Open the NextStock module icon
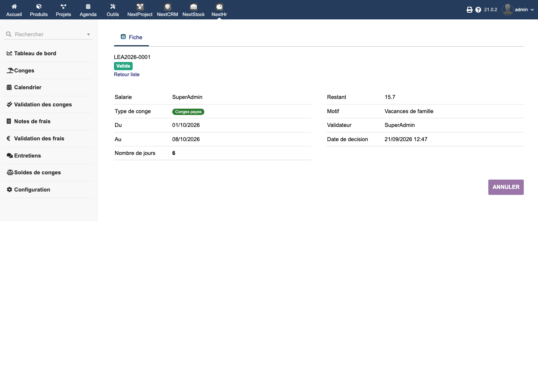The image size is (538, 392). (x=194, y=6)
